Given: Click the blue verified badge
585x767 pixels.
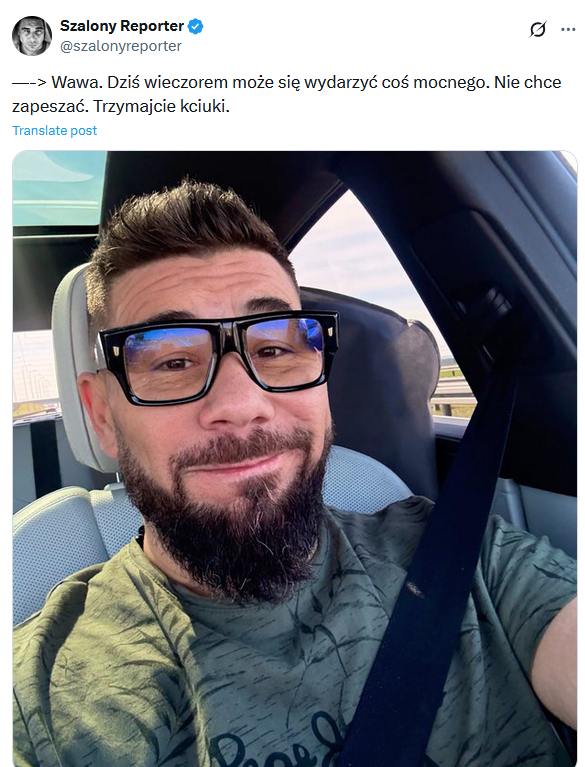Looking at the screenshot, I should [x=196, y=26].
